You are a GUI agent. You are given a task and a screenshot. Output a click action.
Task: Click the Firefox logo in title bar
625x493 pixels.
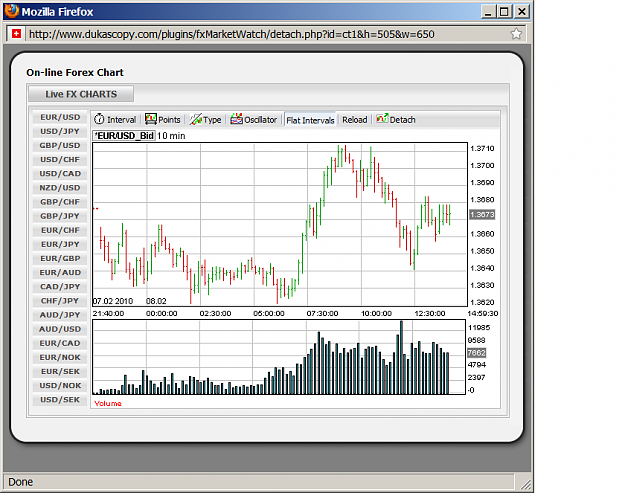[12, 11]
